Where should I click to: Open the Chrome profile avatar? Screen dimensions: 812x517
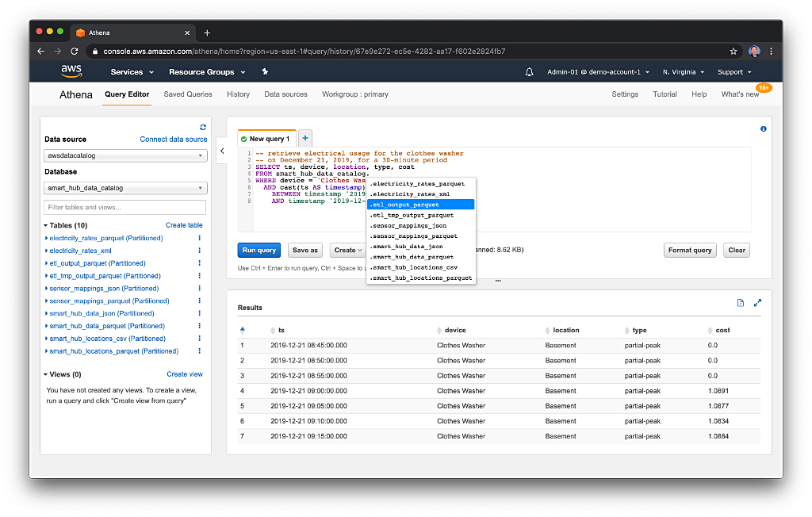754,52
